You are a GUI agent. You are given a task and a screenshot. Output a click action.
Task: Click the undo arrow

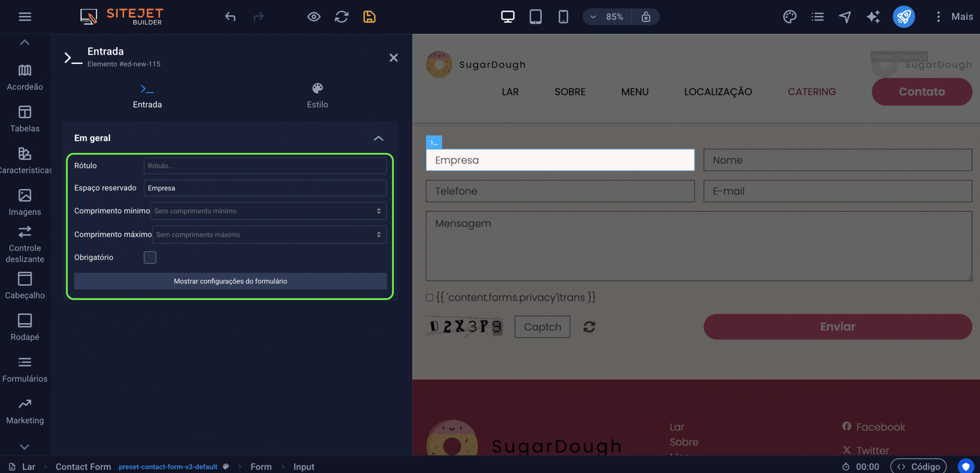pos(230,16)
